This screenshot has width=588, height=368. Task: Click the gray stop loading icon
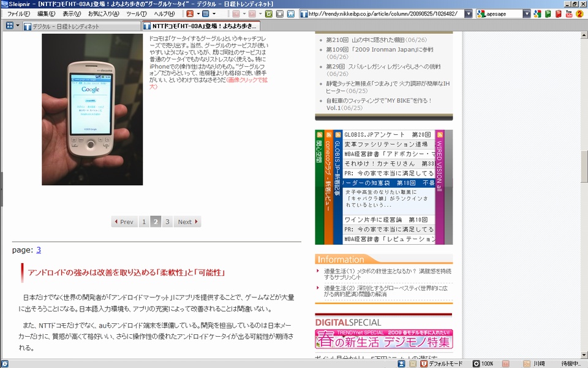pos(280,14)
